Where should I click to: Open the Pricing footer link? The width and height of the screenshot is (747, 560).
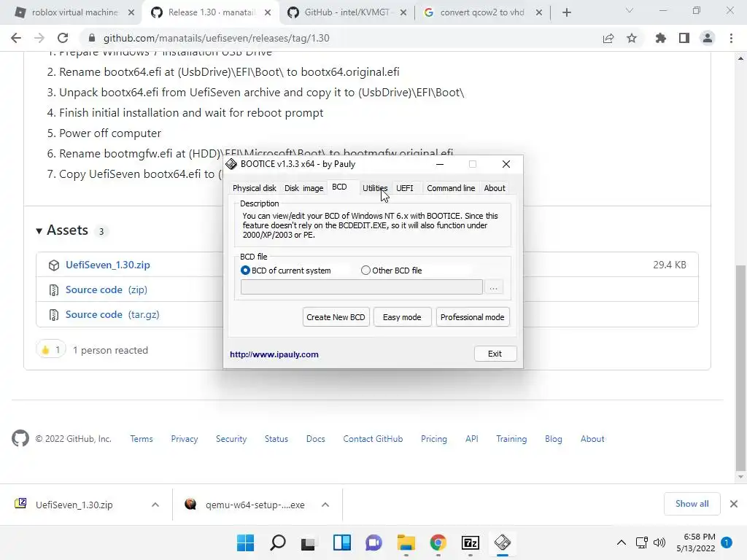click(433, 439)
